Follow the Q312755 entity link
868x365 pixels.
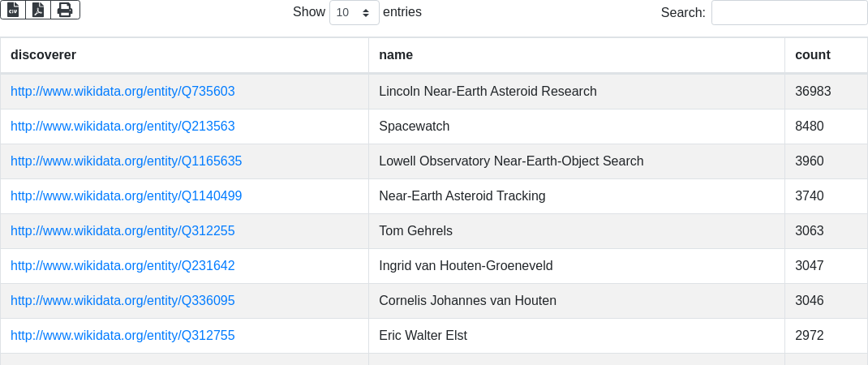click(122, 336)
